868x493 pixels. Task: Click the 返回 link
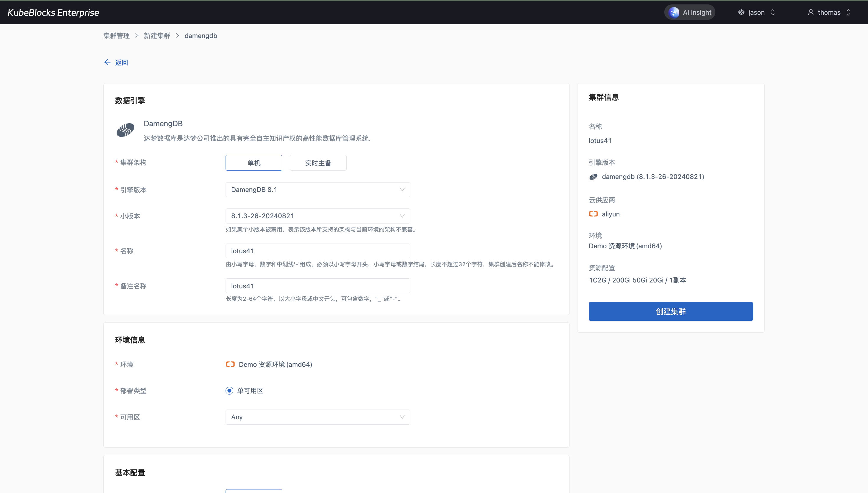121,63
